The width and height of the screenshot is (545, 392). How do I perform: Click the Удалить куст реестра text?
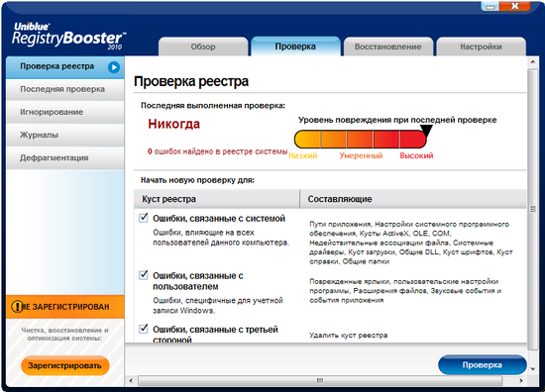(348, 336)
